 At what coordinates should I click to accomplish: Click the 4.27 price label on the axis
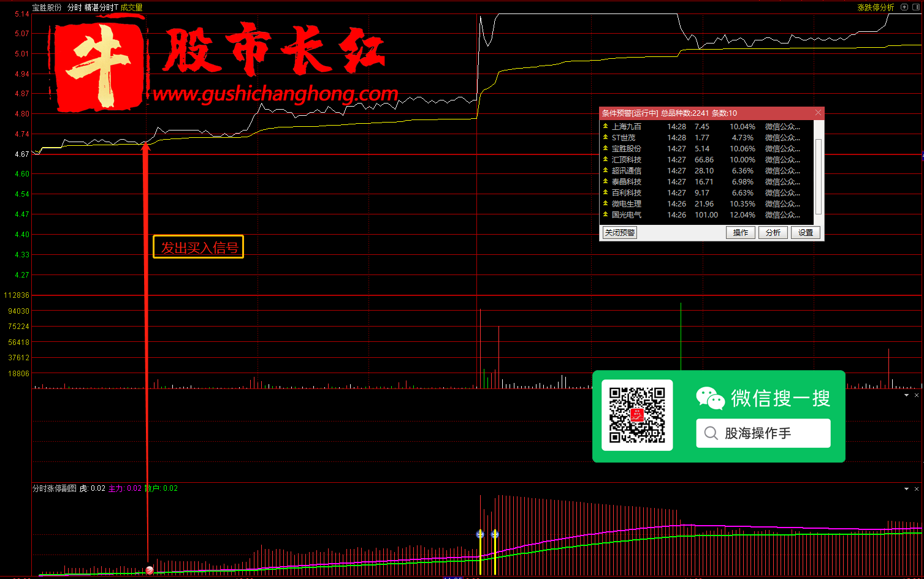click(22, 275)
